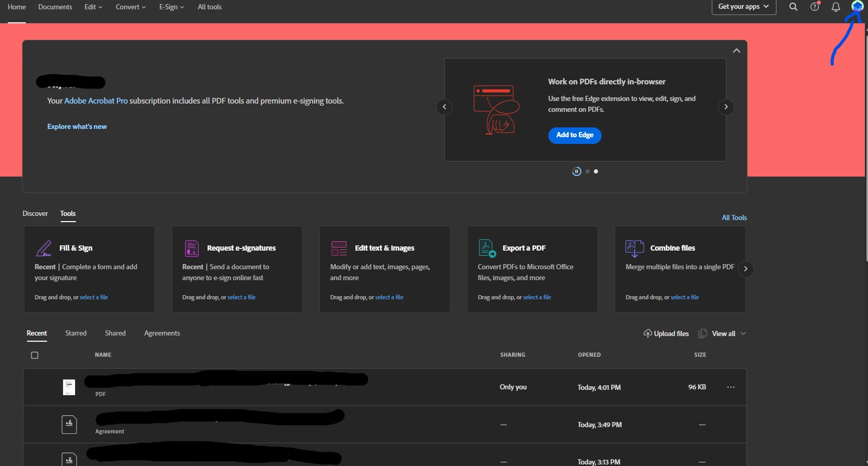Open the help question mark icon

pyautogui.click(x=815, y=7)
